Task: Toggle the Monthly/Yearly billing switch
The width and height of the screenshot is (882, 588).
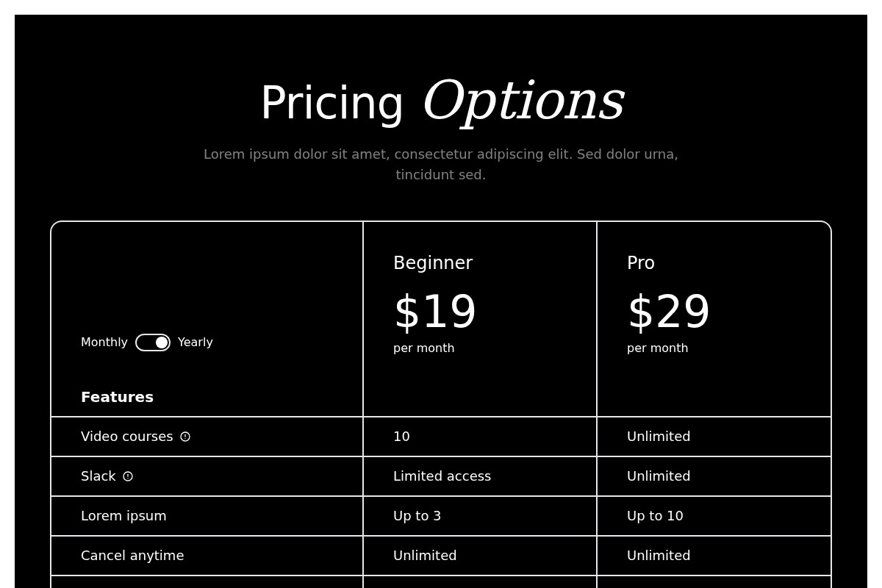Action: tap(153, 343)
